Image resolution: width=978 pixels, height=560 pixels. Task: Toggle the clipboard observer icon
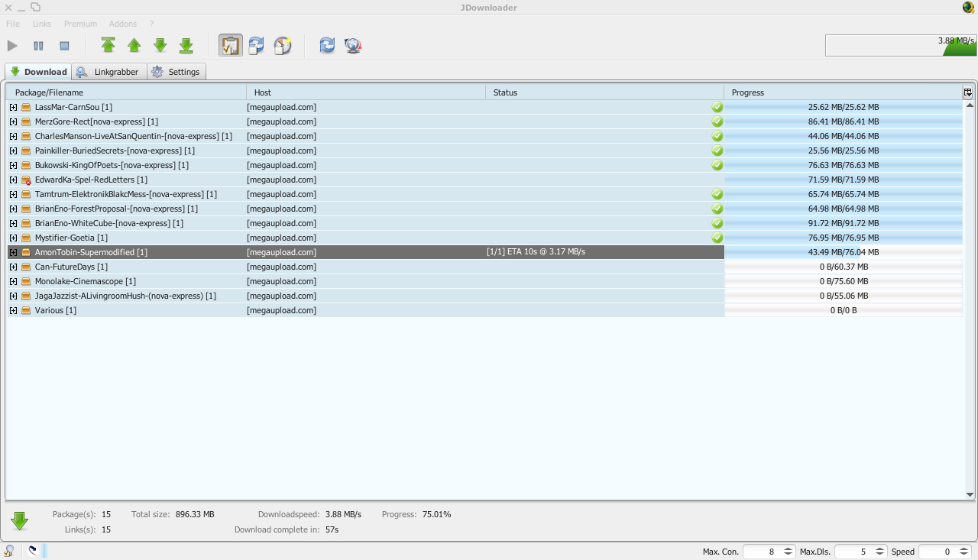[x=231, y=46]
